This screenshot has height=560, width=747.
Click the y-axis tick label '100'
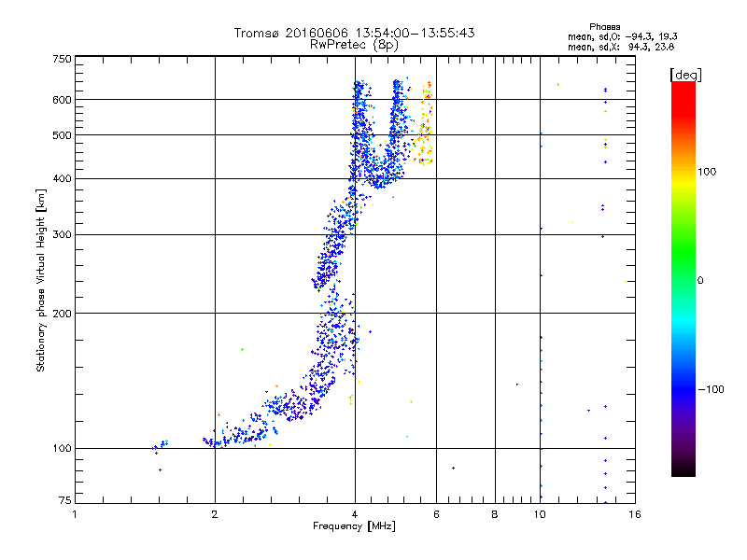pos(62,449)
